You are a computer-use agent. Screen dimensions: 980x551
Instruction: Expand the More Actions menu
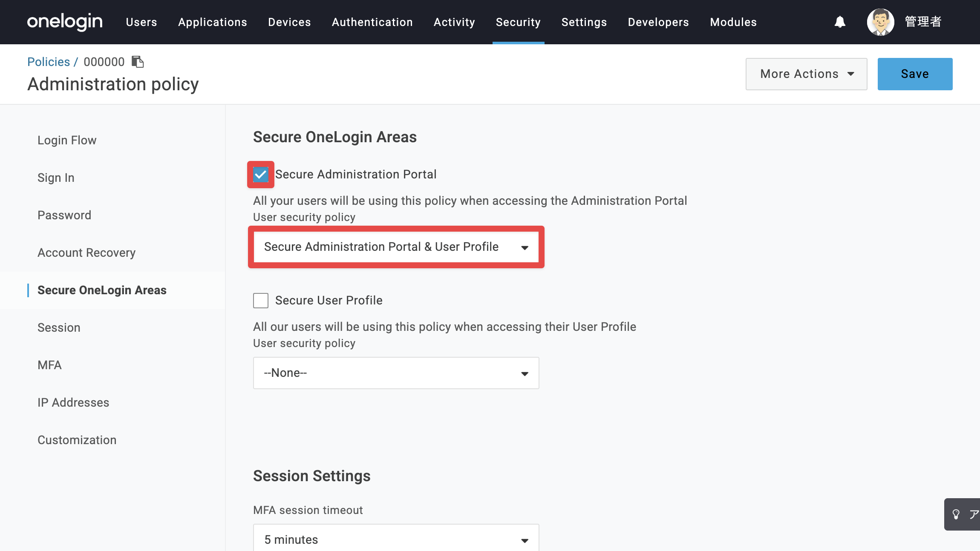click(x=807, y=74)
